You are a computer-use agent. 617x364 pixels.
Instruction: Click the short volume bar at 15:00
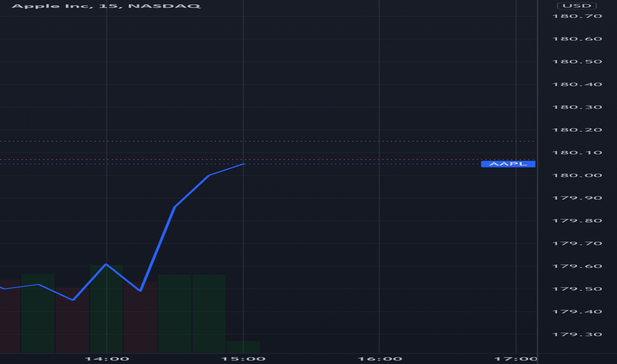(x=243, y=347)
